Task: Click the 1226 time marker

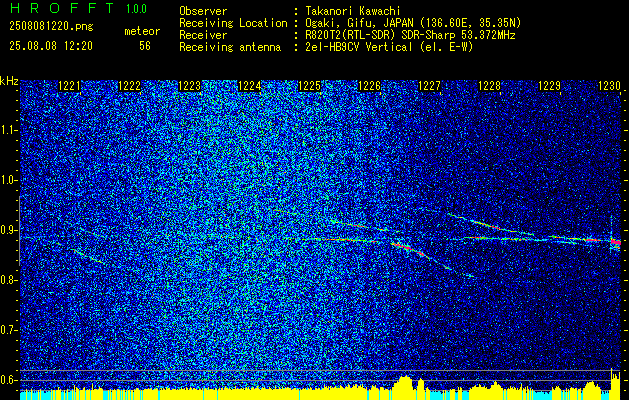Action: [x=369, y=85]
